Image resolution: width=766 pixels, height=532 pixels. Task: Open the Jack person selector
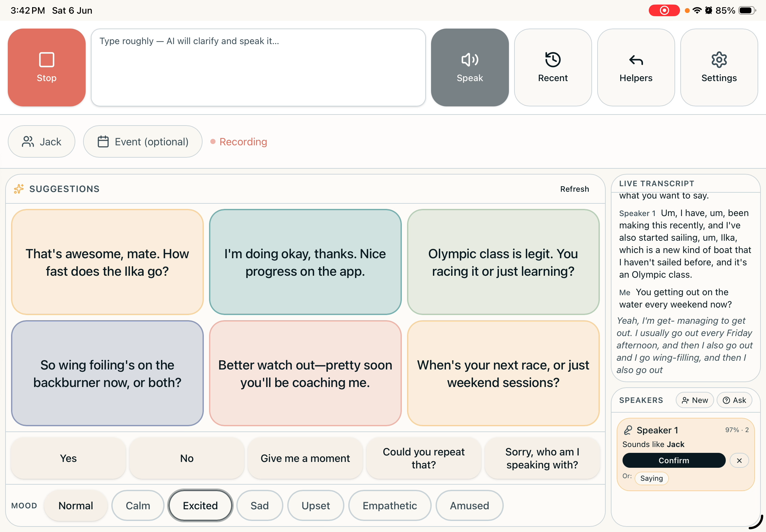pos(41,142)
